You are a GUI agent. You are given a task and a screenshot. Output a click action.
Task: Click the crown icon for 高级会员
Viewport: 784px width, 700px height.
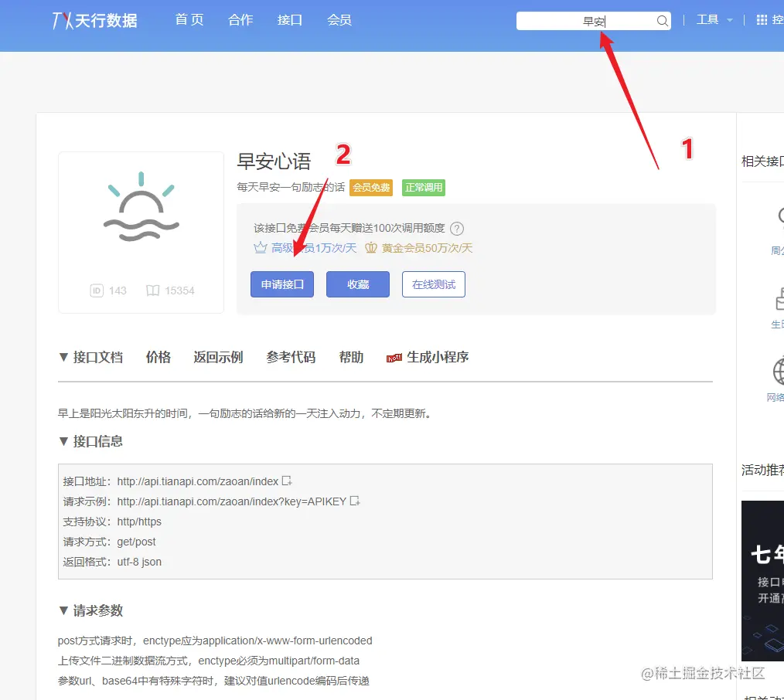point(261,248)
